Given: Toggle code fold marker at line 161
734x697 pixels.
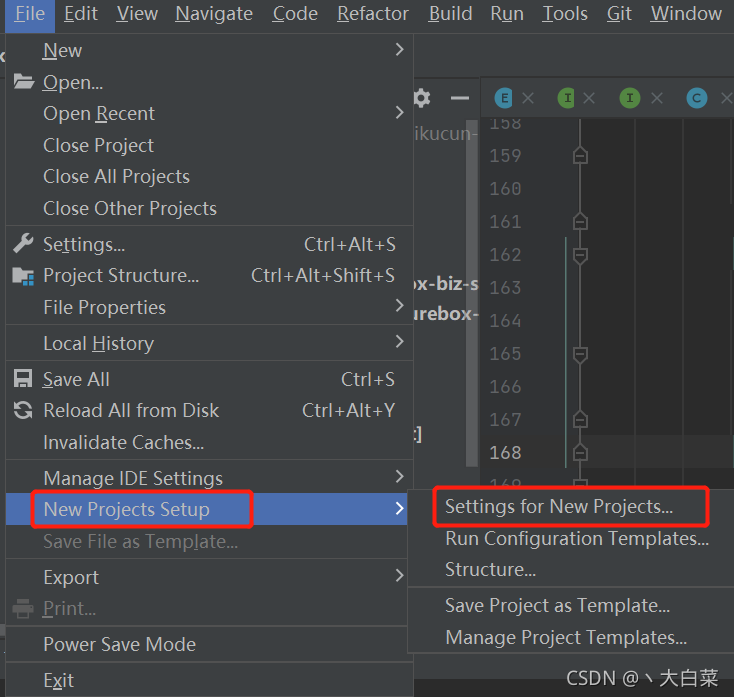Looking at the screenshot, I should coord(580,221).
